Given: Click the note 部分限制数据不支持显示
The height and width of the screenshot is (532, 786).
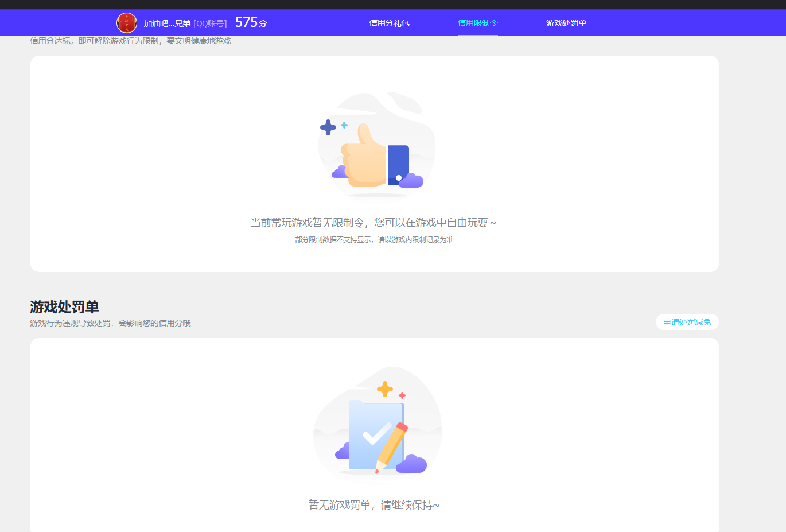Looking at the screenshot, I should [x=334, y=240].
